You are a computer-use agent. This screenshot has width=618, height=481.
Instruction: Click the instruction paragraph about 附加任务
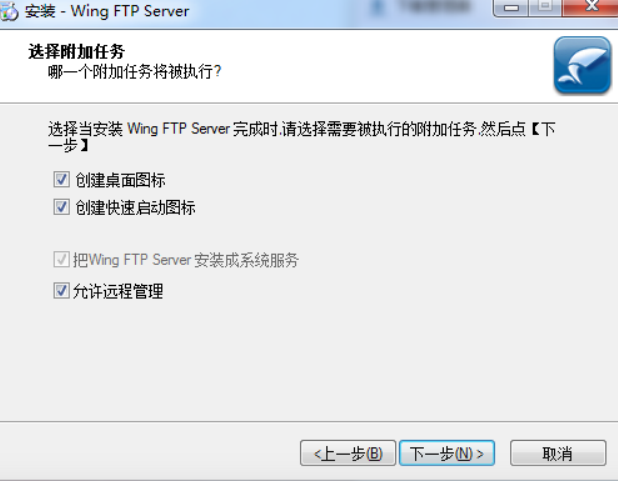[302, 137]
